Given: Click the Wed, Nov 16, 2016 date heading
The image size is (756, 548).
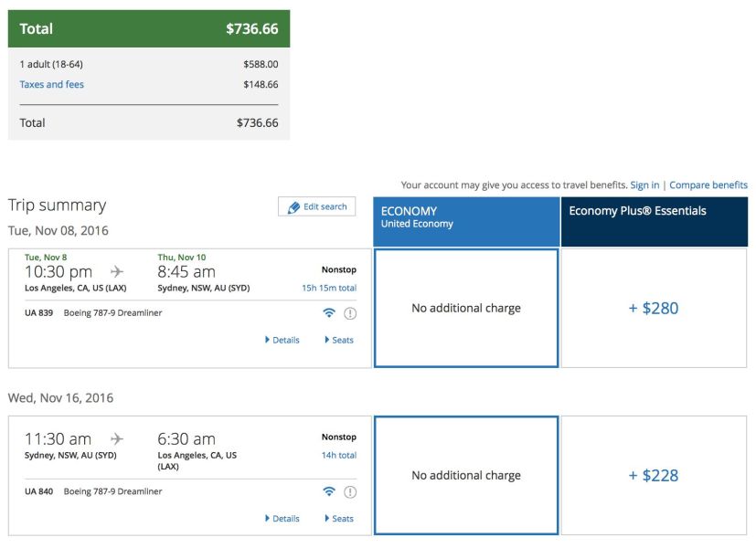Looking at the screenshot, I should click(x=60, y=398).
